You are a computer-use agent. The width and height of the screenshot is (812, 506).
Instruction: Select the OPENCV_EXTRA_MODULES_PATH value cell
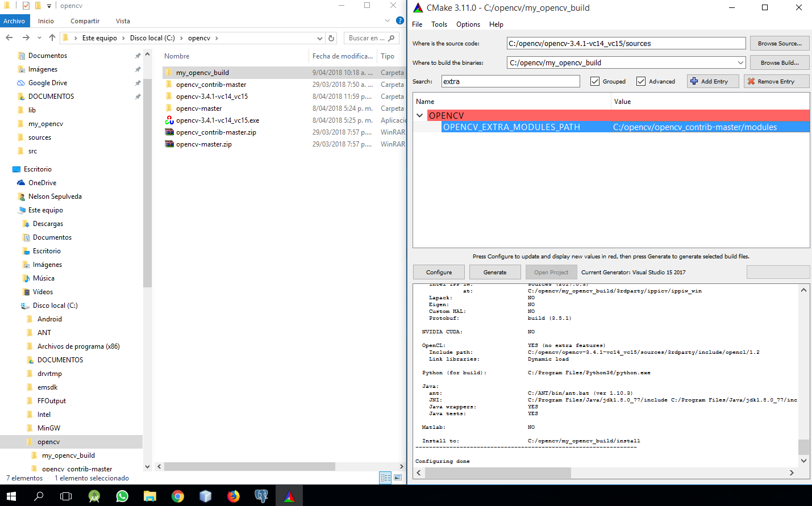710,127
